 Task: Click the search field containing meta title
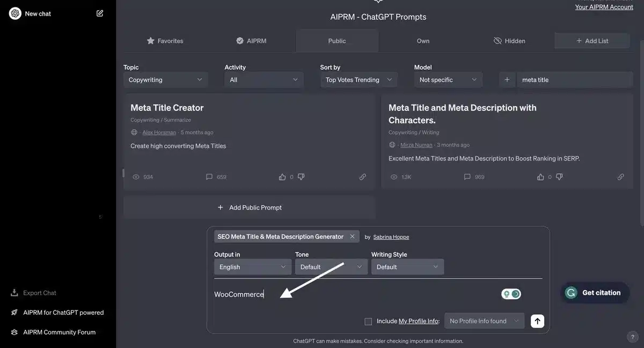[575, 80]
